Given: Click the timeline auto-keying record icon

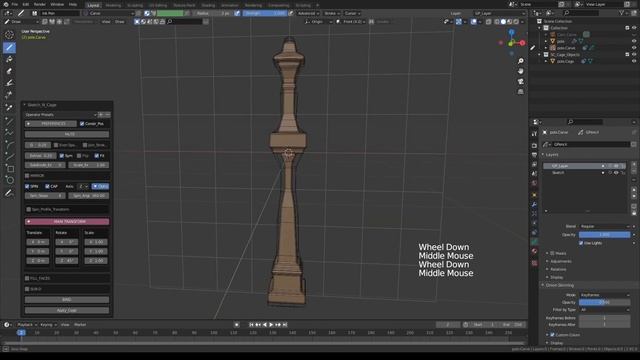Looking at the screenshot, I should 237,324.
